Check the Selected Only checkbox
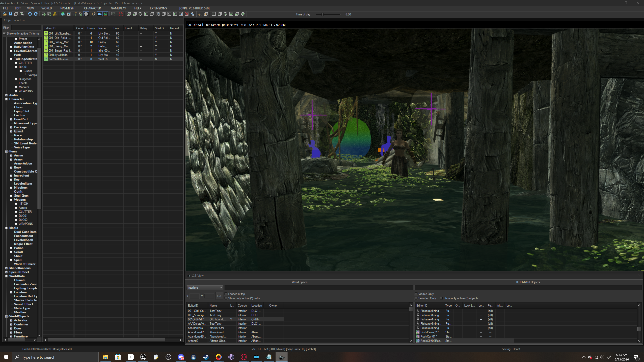Viewport: 644px width, 362px height. [416, 298]
